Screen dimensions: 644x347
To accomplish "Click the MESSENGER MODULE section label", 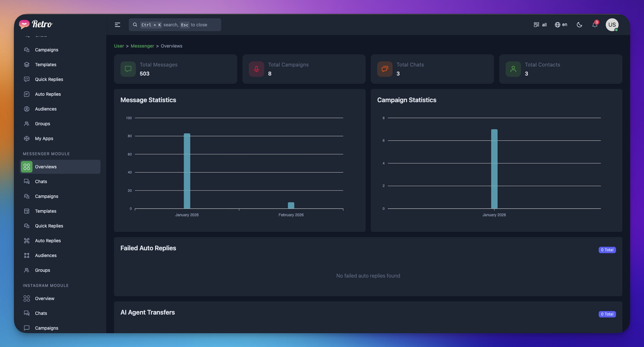I will (x=46, y=154).
